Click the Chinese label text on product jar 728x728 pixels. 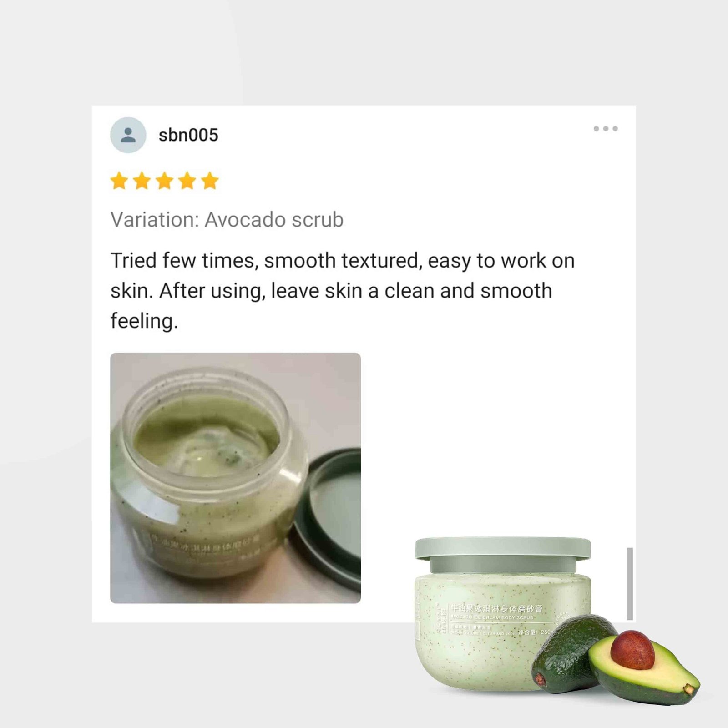[x=496, y=608]
